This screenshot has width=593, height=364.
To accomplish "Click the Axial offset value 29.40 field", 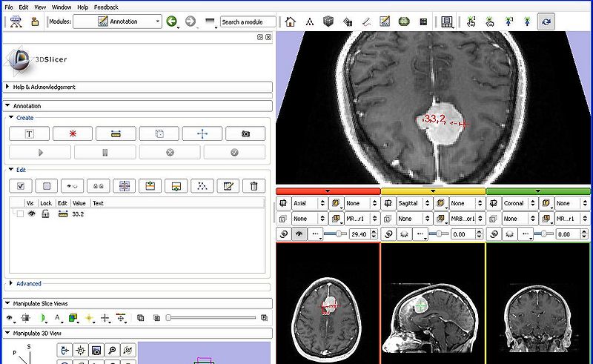I will click(x=360, y=234).
